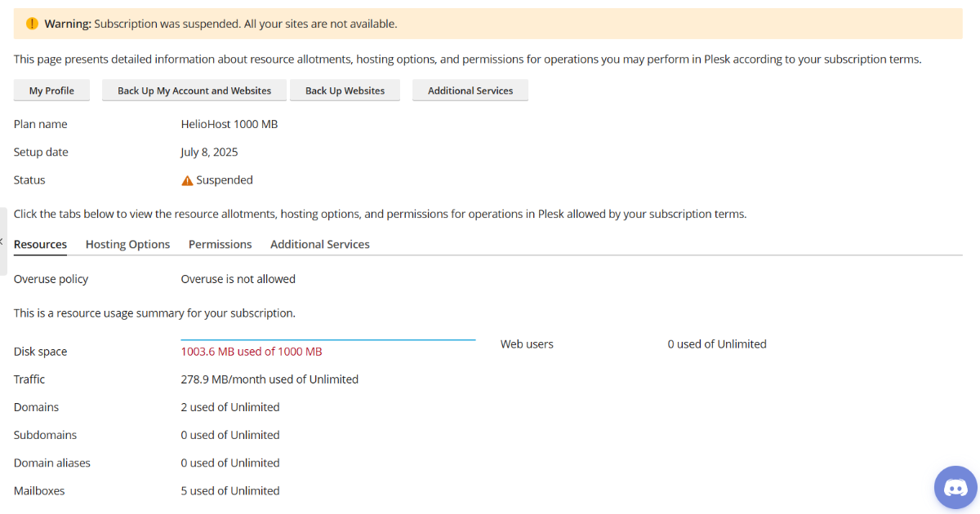Click the Back Up Websites button
Screen dimensions: 980x514
(345, 91)
